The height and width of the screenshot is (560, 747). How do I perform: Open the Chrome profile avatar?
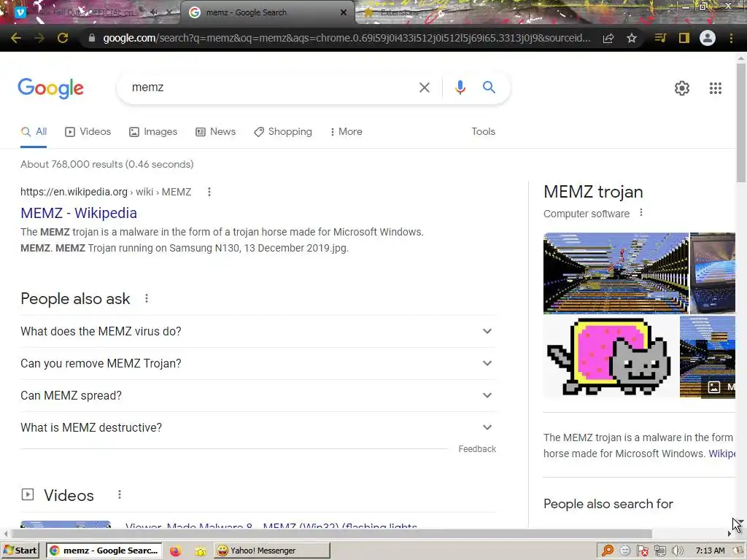pyautogui.click(x=708, y=38)
